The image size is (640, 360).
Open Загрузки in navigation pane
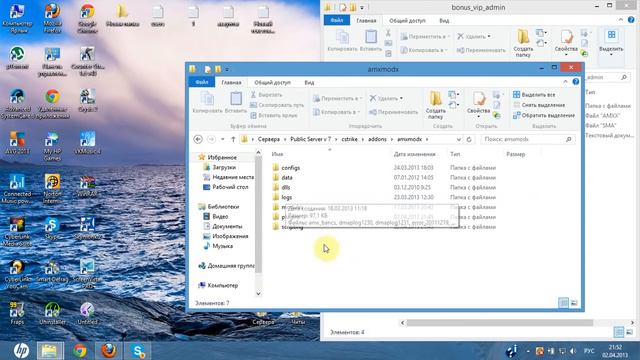point(224,167)
